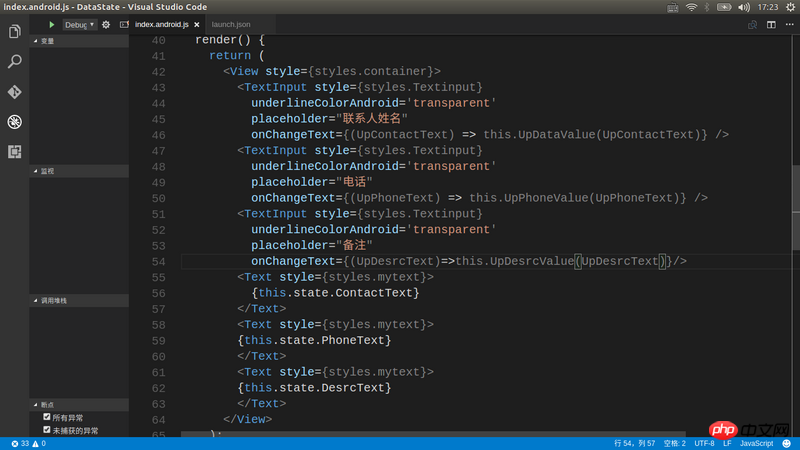Image resolution: width=800 pixels, height=450 pixels.
Task: Toggle the 所有异常 breakpoint checkbox
Action: click(47, 416)
